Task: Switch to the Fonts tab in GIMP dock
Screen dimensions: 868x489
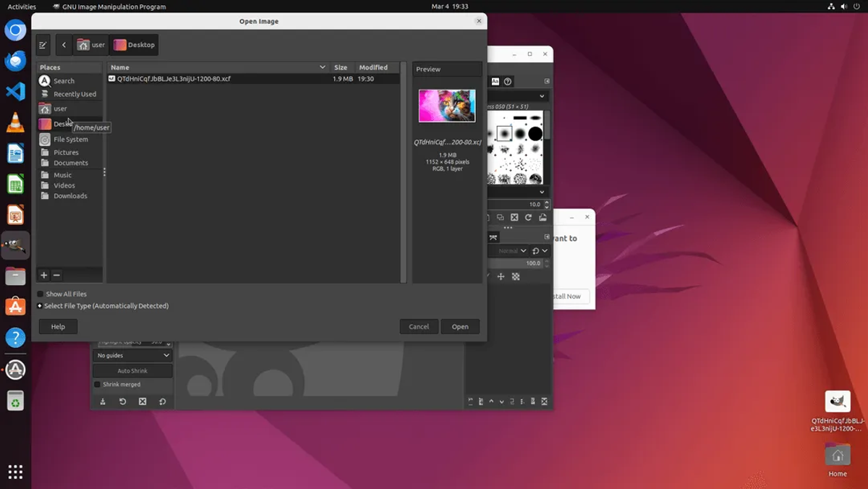Action: [x=495, y=82]
